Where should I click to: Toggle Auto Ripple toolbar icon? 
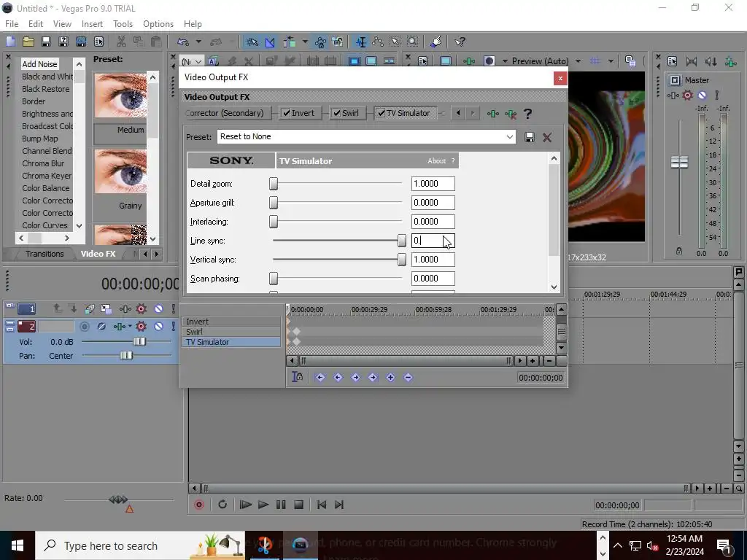pos(289,42)
